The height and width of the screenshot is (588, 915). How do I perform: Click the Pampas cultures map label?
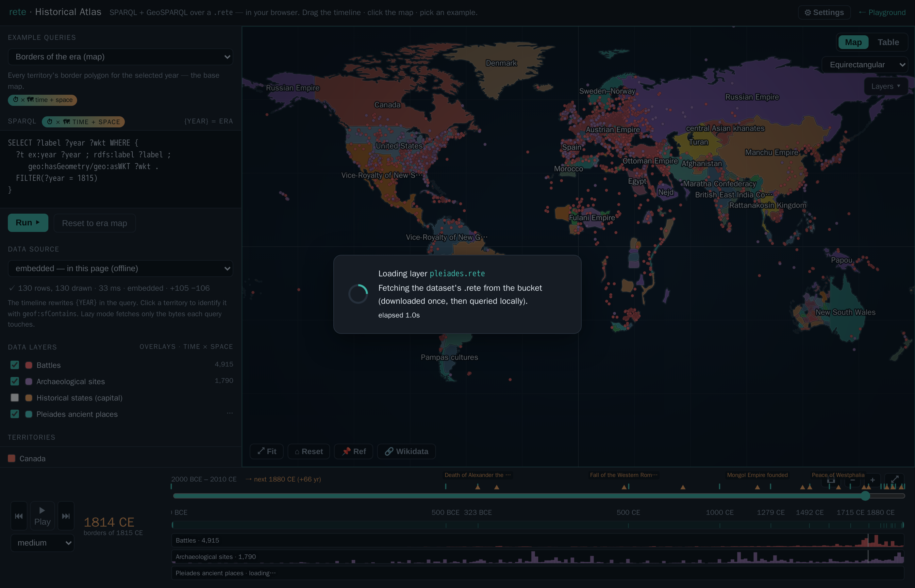coord(449,357)
